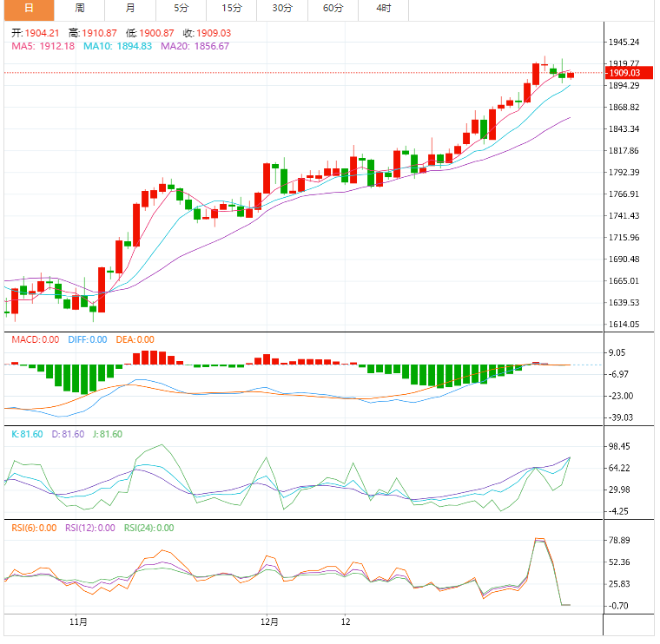660x644 pixels.
Task: Select the DEA: 0.00 legend label
Action: tap(133, 339)
